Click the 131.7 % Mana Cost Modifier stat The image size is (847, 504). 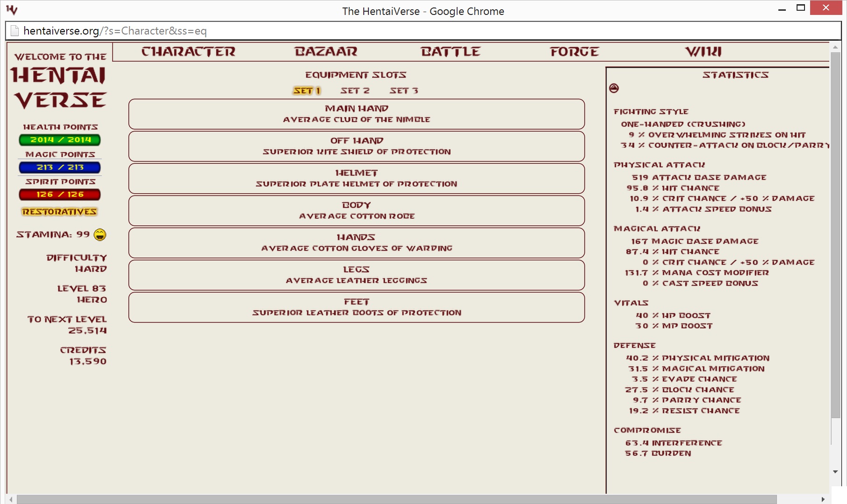click(697, 273)
